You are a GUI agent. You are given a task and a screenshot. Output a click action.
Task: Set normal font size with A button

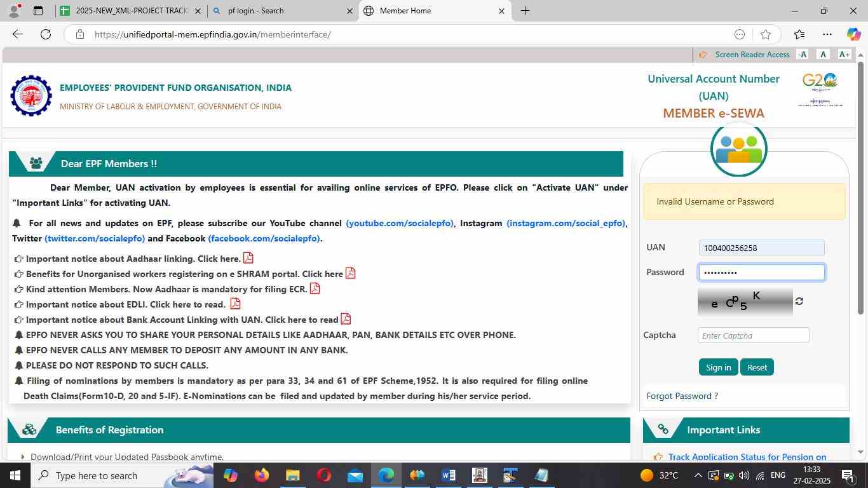(824, 55)
